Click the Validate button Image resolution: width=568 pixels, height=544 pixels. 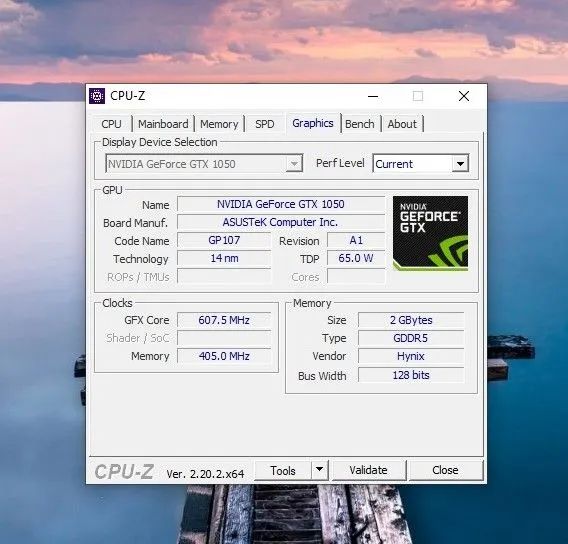368,470
